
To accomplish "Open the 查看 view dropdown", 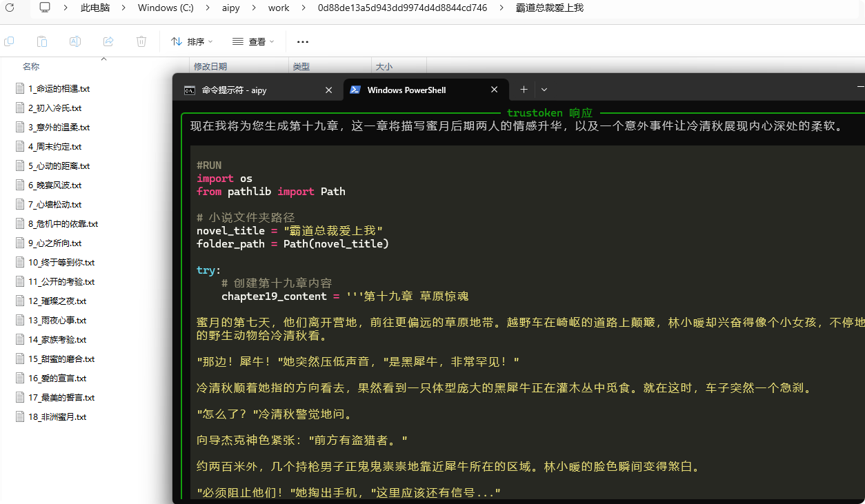I will tap(253, 41).
